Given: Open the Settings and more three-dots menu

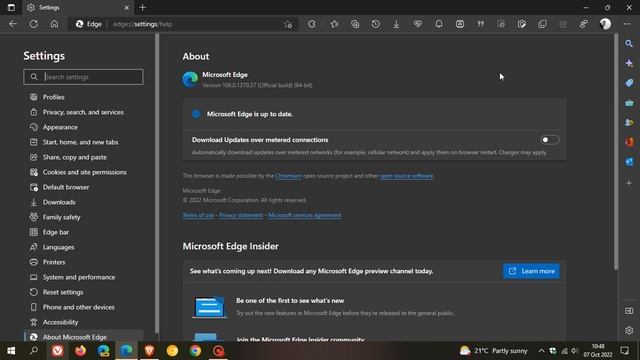Looking at the screenshot, I should tap(627, 24).
